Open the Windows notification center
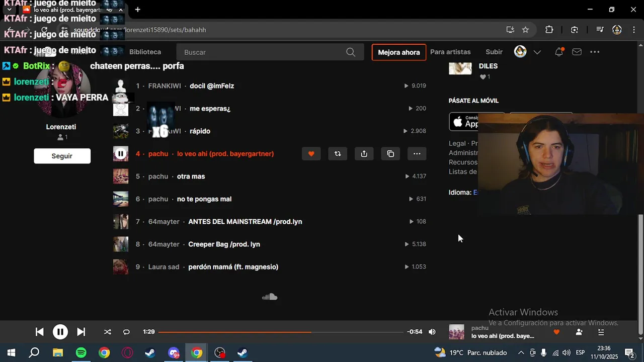Screen dimensions: 644x362 pos(629,352)
